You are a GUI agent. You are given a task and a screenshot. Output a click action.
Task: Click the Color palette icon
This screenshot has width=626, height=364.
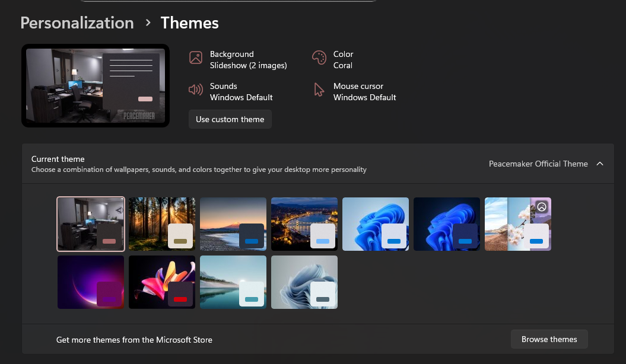[319, 58]
